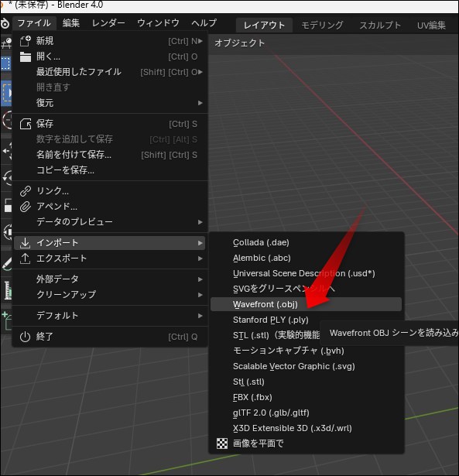Open the ファイル menu

[34, 23]
